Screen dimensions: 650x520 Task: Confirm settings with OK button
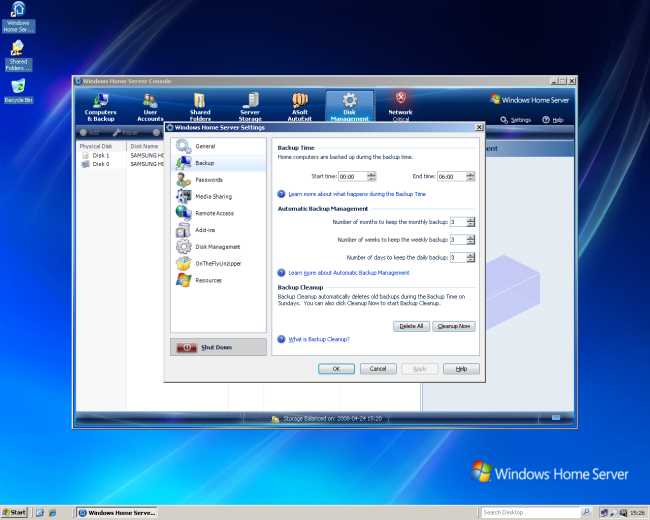click(336, 369)
